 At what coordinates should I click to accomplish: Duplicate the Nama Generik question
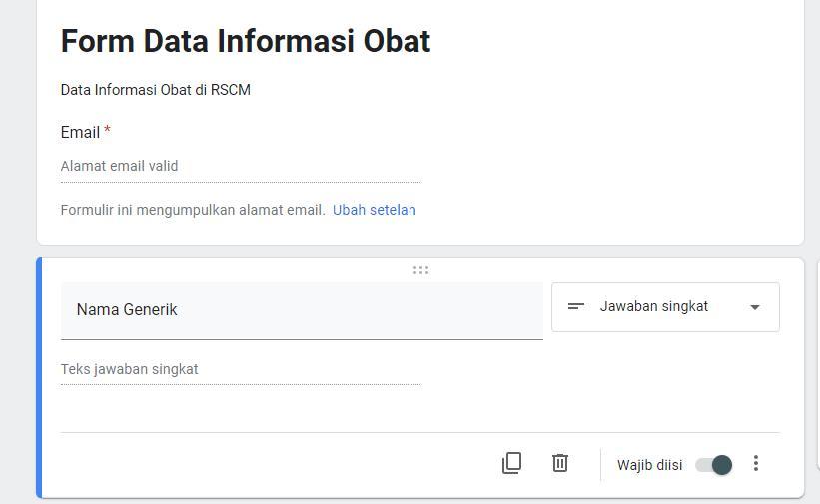click(511, 463)
